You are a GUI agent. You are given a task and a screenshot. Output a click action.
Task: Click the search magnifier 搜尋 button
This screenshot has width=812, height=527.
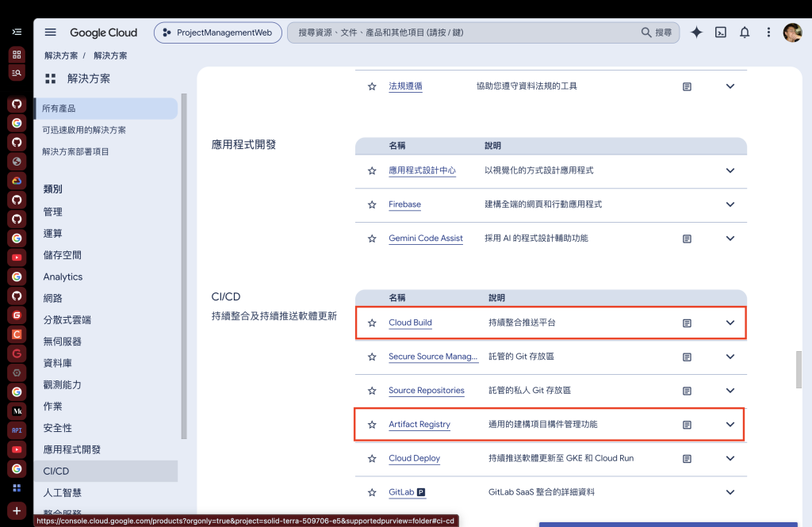point(656,32)
